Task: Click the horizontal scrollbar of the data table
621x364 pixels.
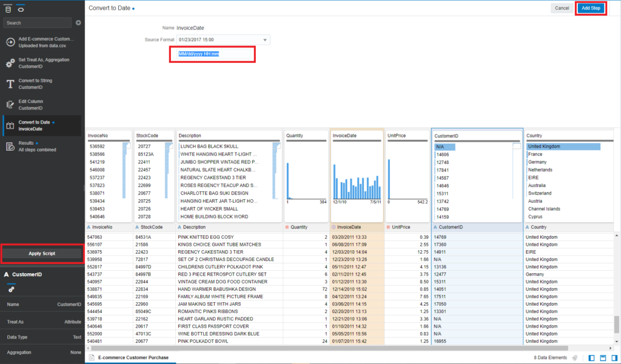Action: tap(331, 349)
